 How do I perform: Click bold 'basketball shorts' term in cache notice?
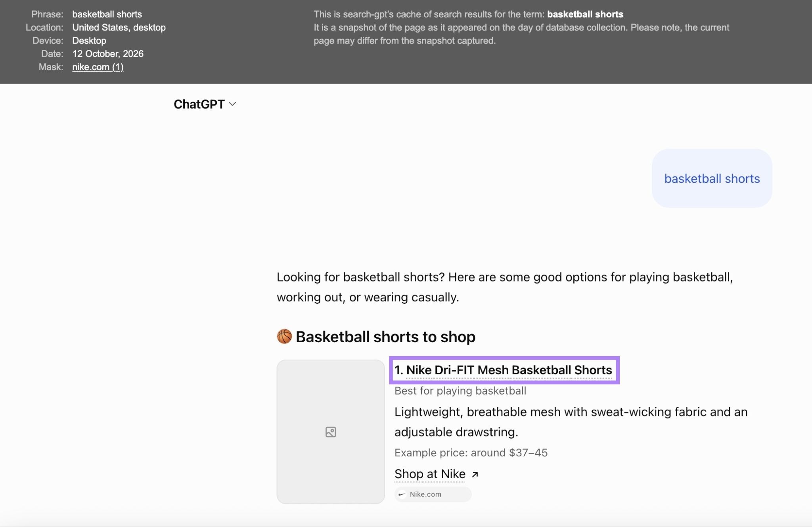pyautogui.click(x=585, y=14)
